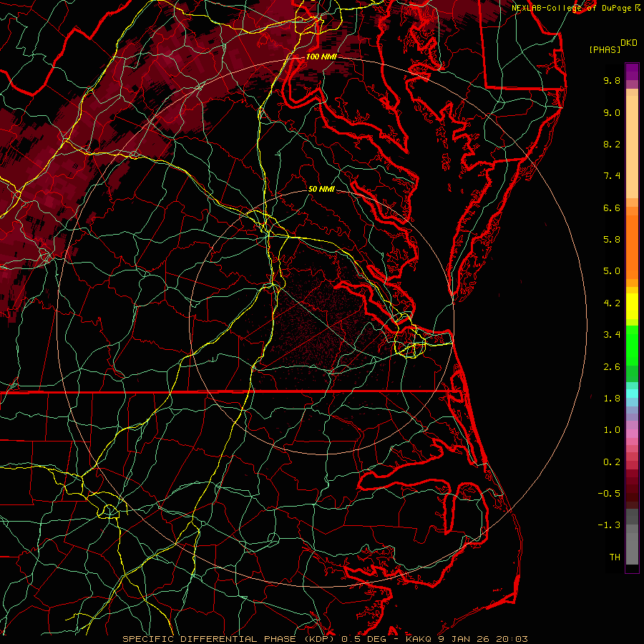Click the 2.6 scale value
This screenshot has width=644, height=644.
point(612,367)
